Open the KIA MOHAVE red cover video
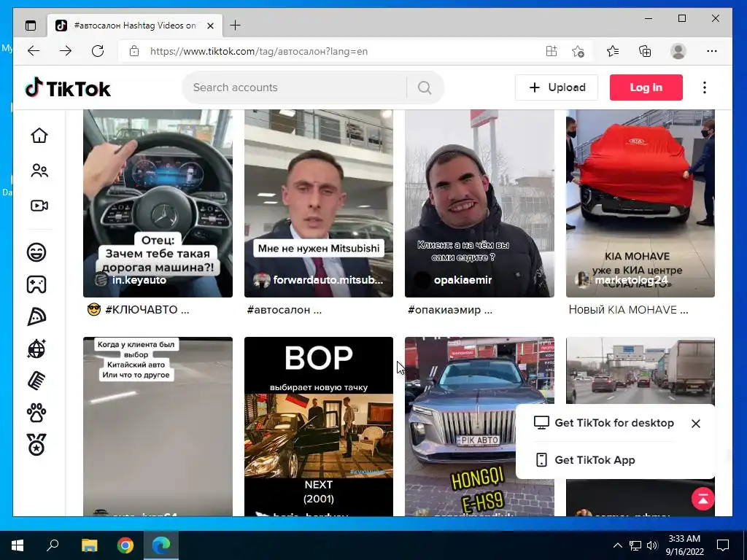Image resolution: width=747 pixels, height=560 pixels. (640, 203)
